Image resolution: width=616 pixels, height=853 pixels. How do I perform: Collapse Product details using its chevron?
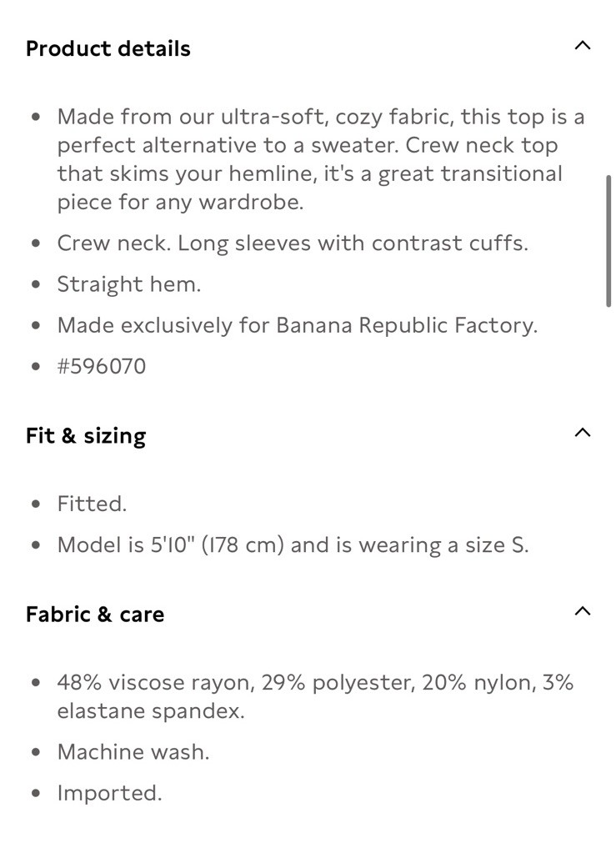coord(583,46)
